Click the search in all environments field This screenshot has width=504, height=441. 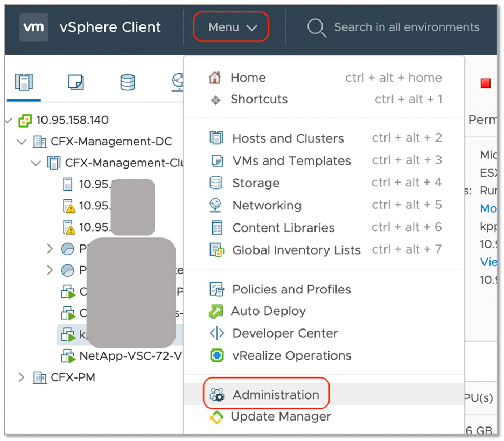(406, 27)
